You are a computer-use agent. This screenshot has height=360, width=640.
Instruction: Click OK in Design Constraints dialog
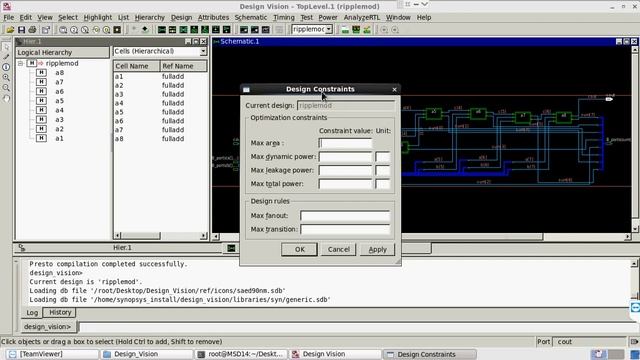300,249
